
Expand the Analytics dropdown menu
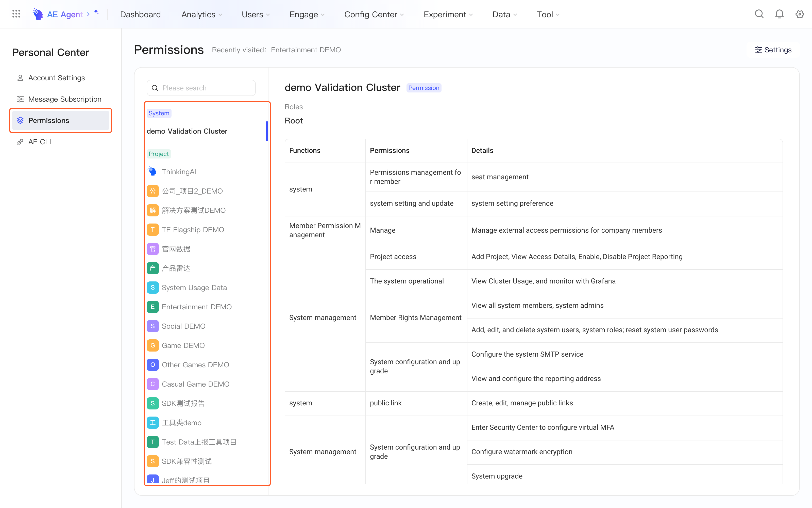202,14
